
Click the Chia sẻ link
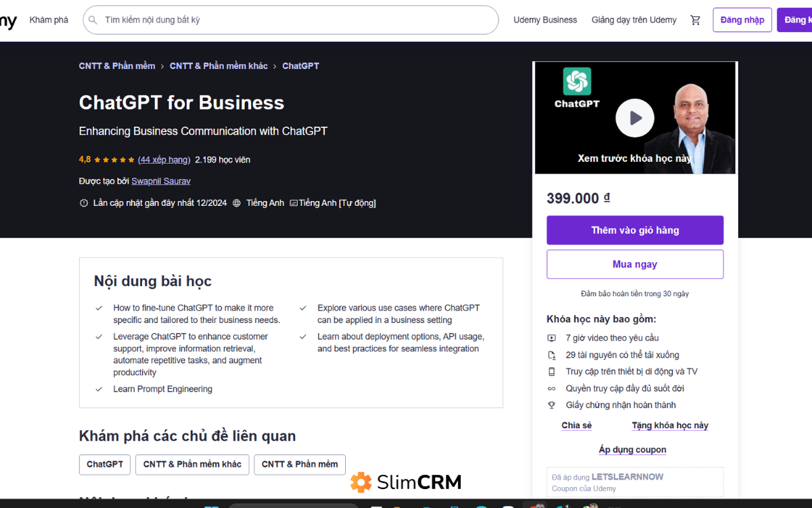click(577, 425)
